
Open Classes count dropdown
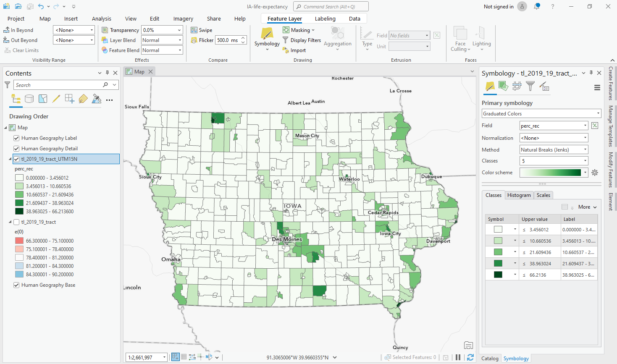pos(554,161)
